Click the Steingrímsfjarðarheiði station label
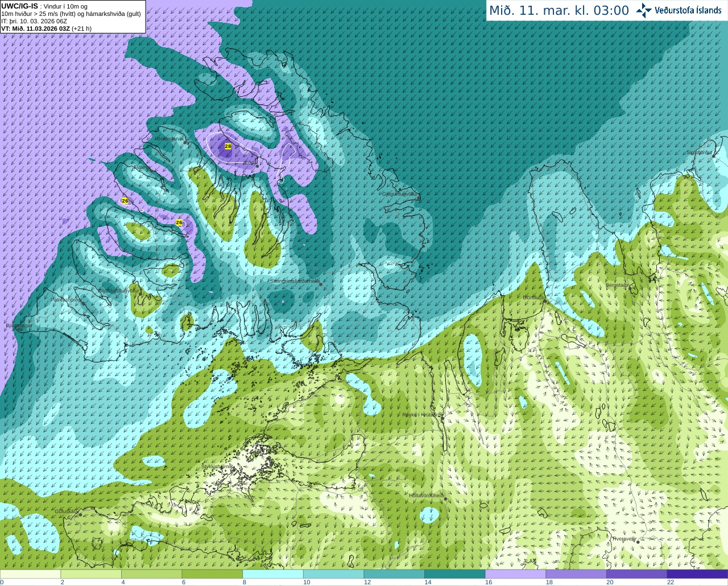The width and height of the screenshot is (728, 586). tap(294, 281)
